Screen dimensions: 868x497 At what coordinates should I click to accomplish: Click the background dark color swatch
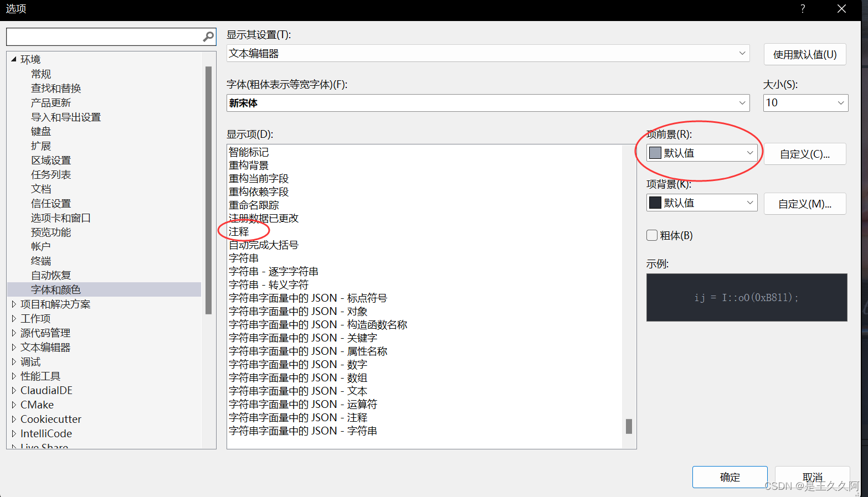[x=655, y=203]
